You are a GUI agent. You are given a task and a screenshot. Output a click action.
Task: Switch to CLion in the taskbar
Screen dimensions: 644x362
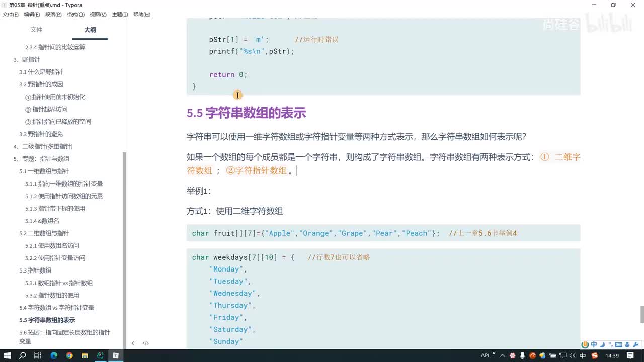[x=100, y=355]
